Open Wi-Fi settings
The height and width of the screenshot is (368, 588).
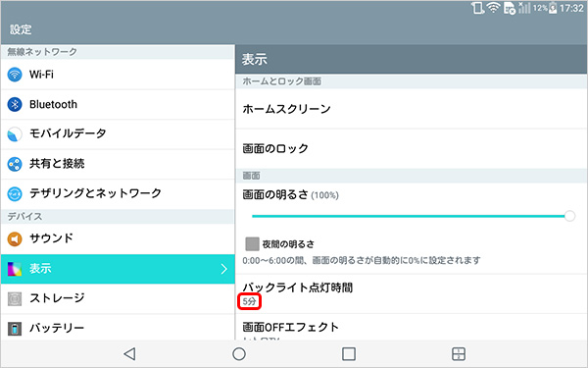118,75
